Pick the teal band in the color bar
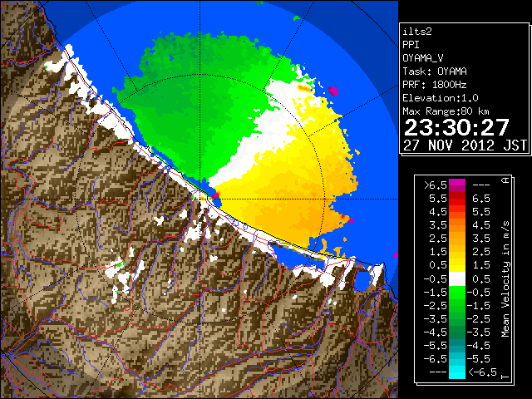532x399 pixels. [457, 346]
